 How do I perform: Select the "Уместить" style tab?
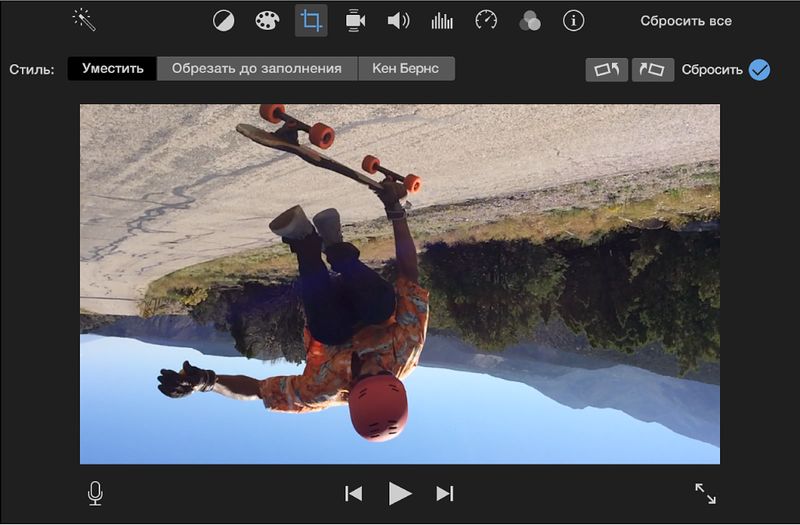click(112, 69)
